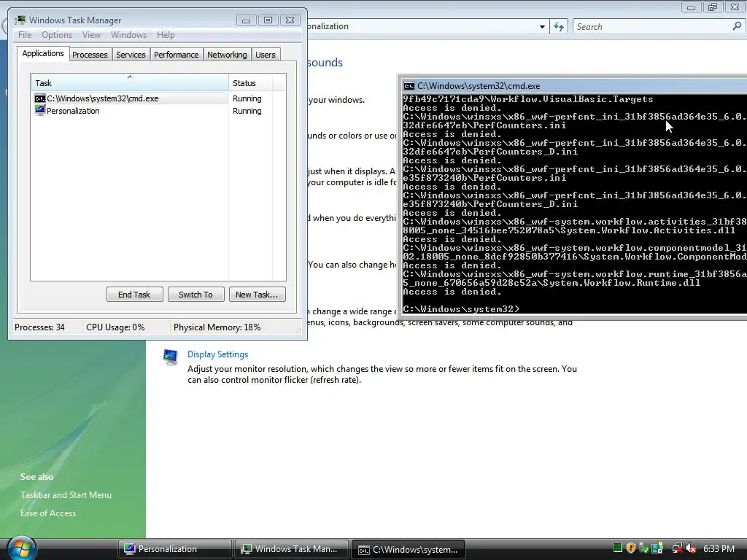747x560 pixels.
Task: Switch to the Processes tab
Action: [90, 55]
